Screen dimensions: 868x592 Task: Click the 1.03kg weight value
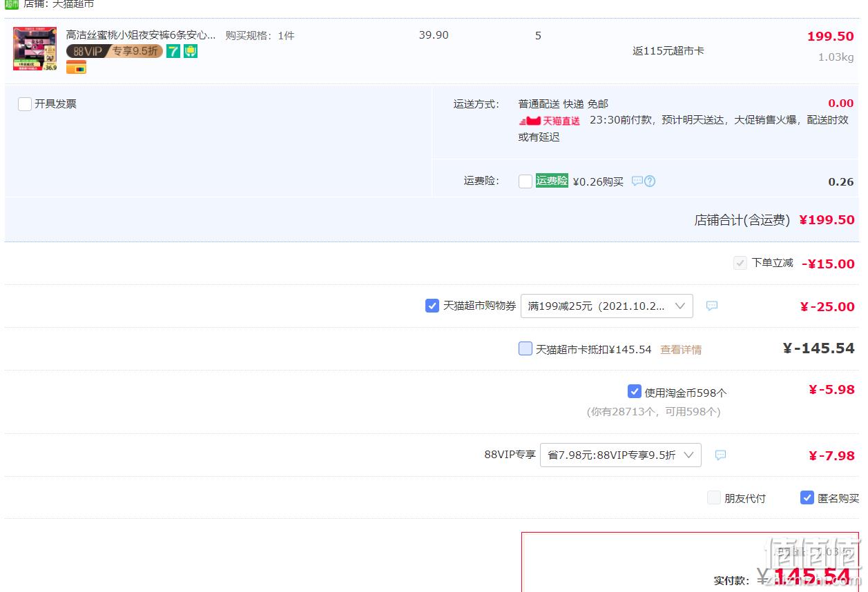pos(836,57)
